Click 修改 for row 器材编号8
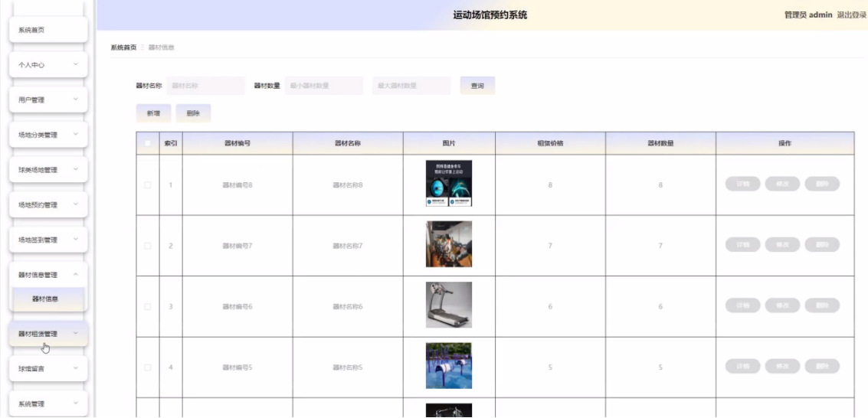This screenshot has width=868, height=418. point(783,184)
